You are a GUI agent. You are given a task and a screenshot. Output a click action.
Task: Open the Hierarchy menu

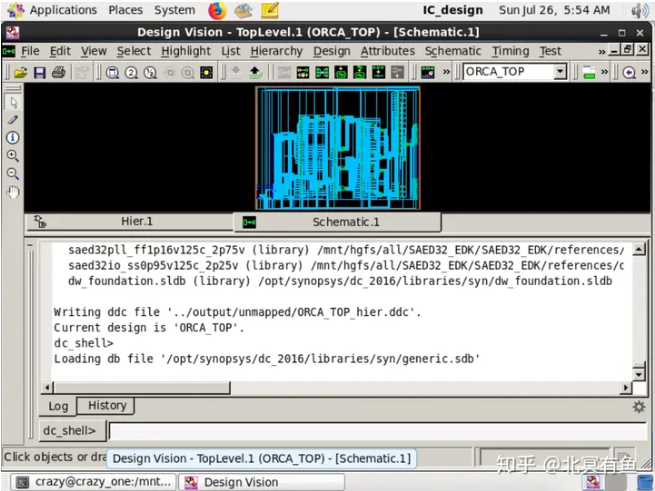pyautogui.click(x=277, y=51)
